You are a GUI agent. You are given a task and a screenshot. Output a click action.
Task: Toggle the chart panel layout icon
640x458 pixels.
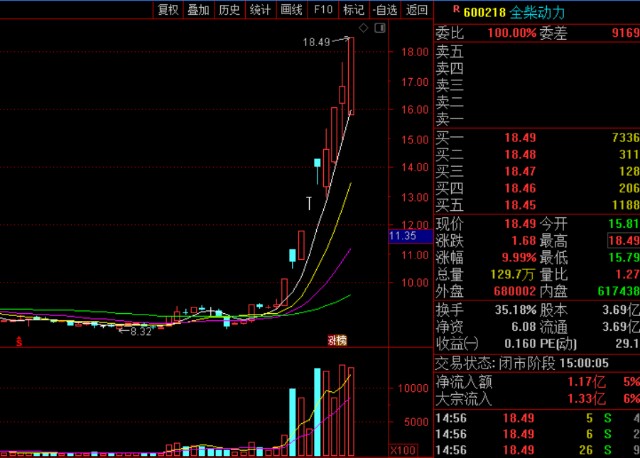tap(380, 28)
